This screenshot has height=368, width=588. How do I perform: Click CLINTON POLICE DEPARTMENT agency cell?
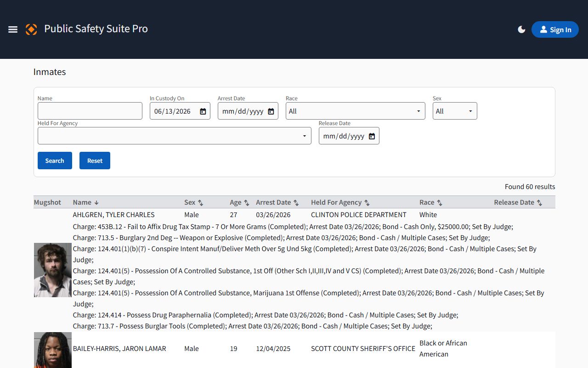[359, 215]
